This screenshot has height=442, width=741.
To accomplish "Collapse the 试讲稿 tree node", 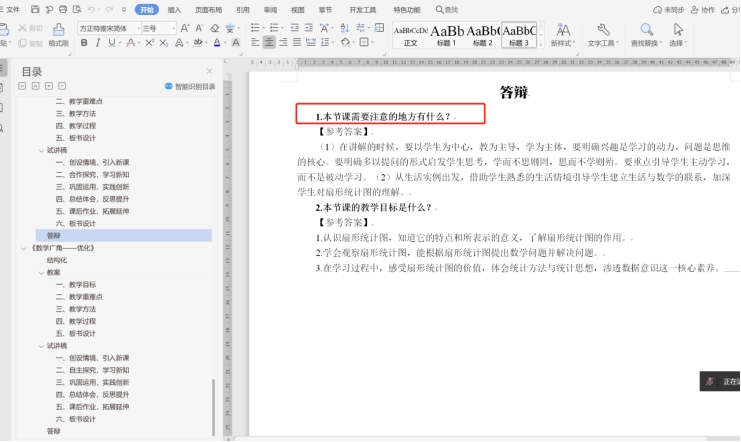I will coord(41,150).
